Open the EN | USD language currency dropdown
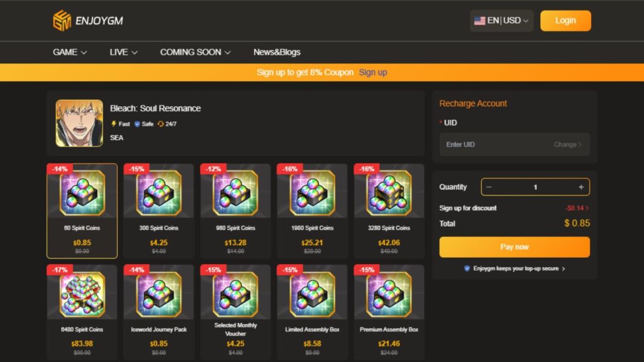 (x=501, y=21)
